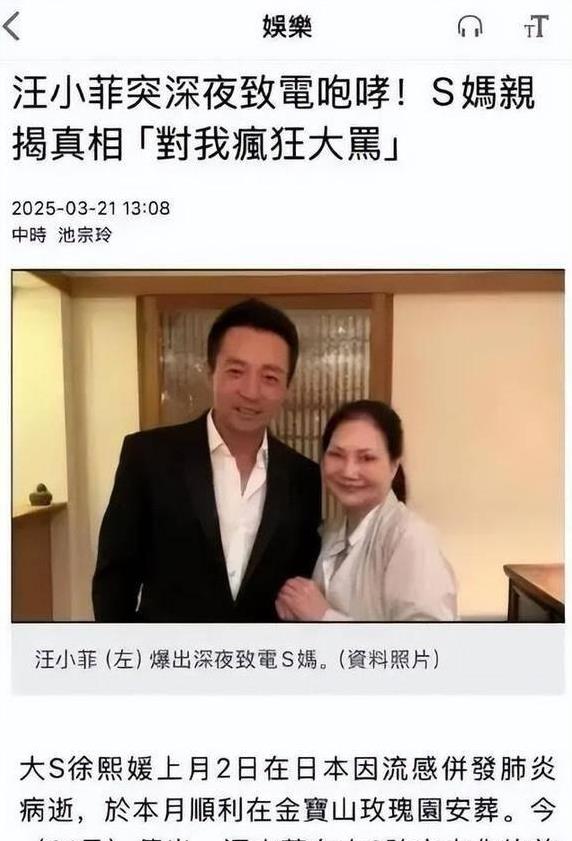Tap the back arrow icon
572x841 pixels.
click(x=12, y=26)
